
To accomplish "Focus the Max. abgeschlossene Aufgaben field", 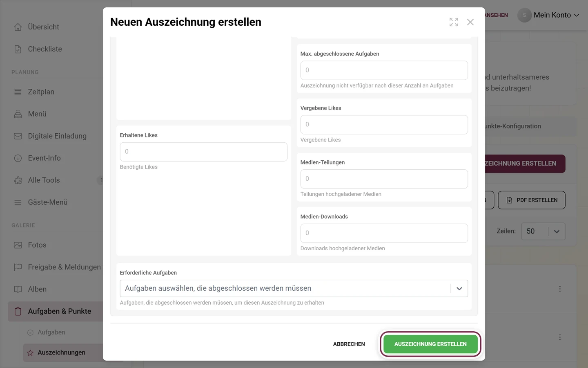I will click(x=384, y=70).
